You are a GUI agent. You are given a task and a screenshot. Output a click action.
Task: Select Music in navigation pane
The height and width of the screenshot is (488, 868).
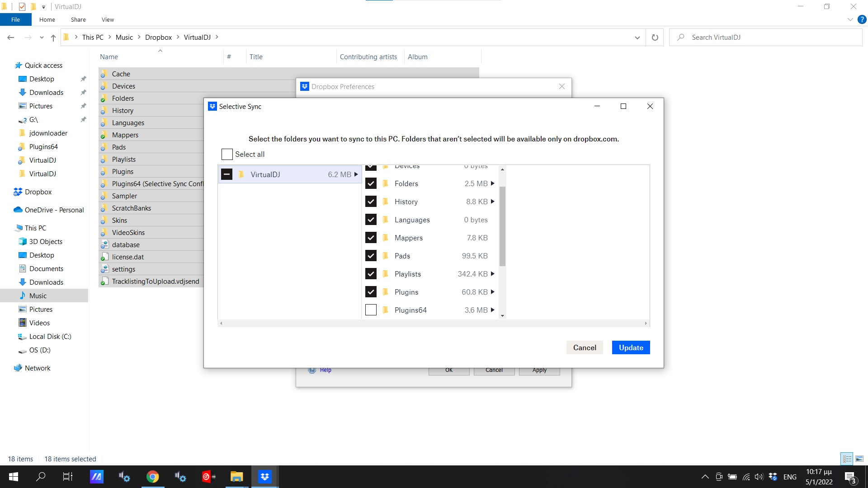pos(38,296)
